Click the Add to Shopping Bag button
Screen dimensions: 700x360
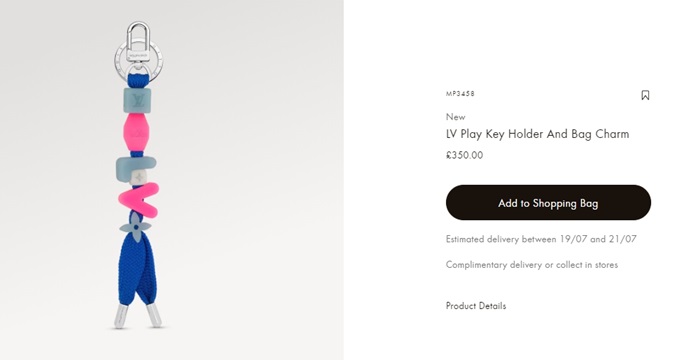pos(548,203)
